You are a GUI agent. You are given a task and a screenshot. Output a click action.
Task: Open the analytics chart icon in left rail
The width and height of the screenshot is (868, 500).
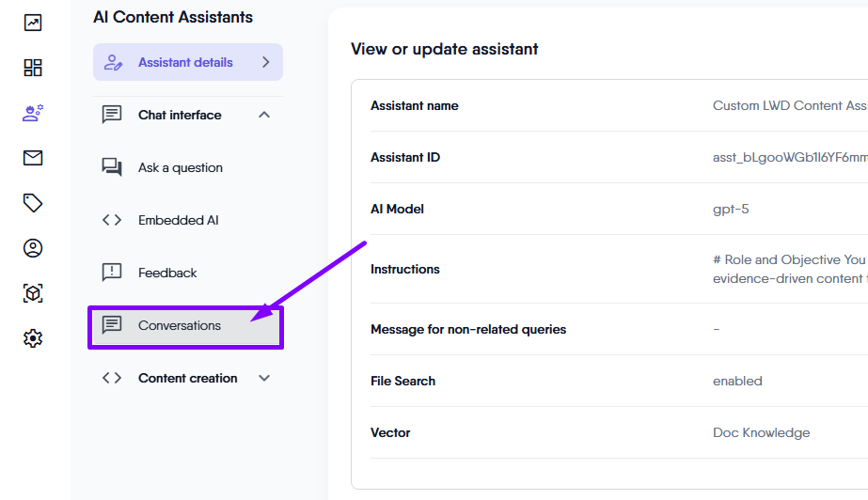pos(33,23)
